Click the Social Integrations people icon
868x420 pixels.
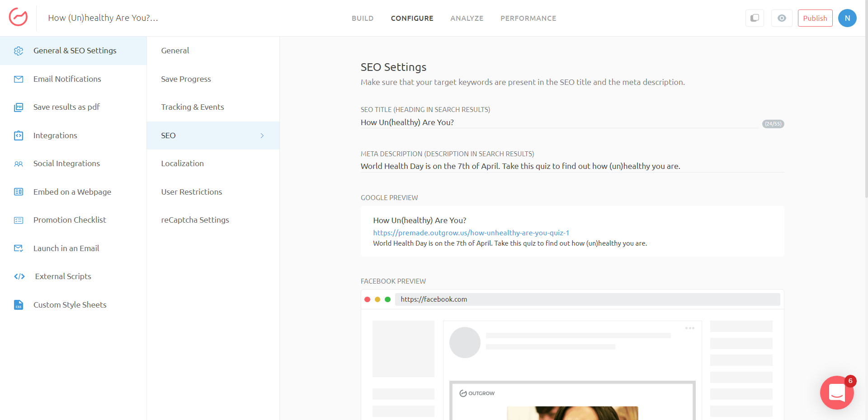pos(19,164)
